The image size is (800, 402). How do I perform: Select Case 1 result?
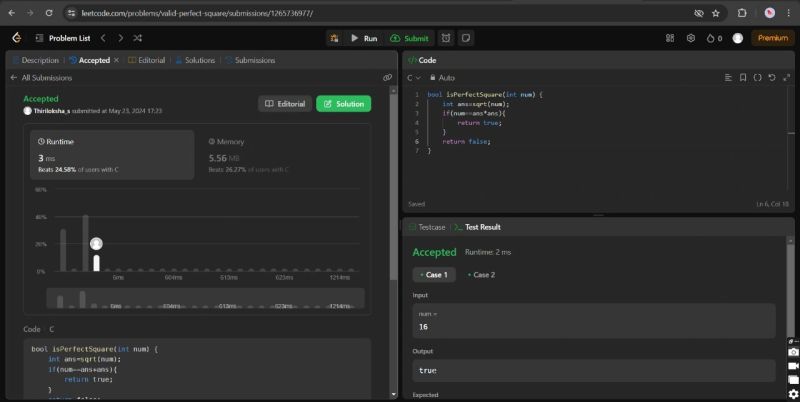coord(434,275)
